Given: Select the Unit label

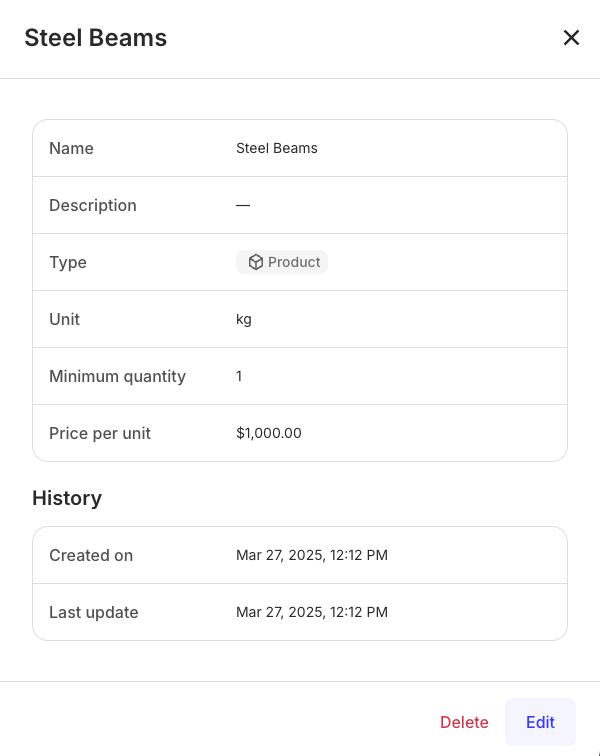Looking at the screenshot, I should pos(64,319).
